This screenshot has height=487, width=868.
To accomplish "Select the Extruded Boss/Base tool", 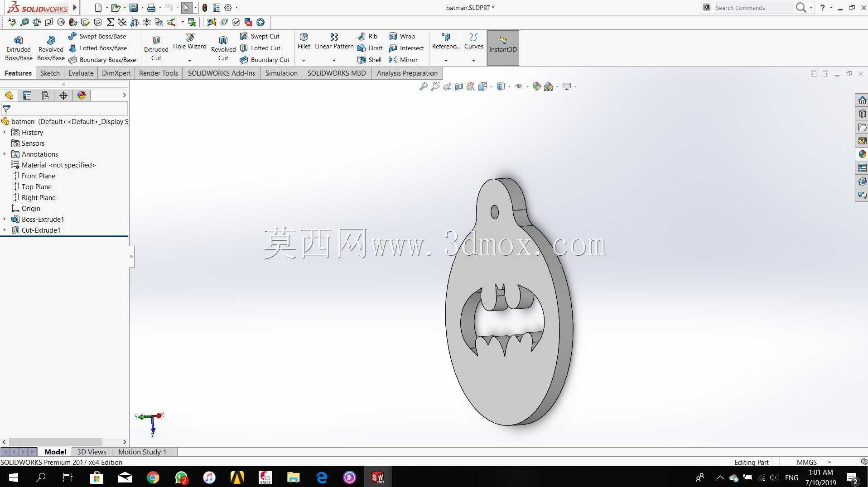I will [x=19, y=48].
